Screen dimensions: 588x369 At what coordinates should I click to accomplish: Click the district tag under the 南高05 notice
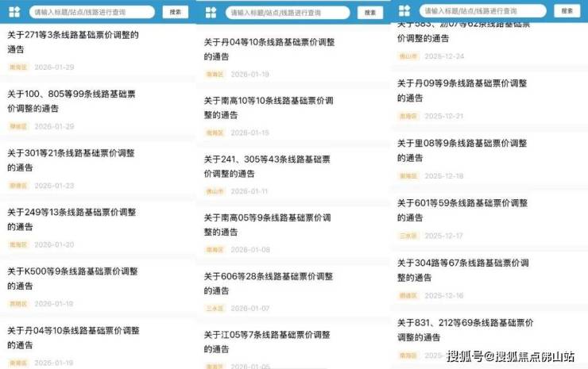pyautogui.click(x=215, y=250)
